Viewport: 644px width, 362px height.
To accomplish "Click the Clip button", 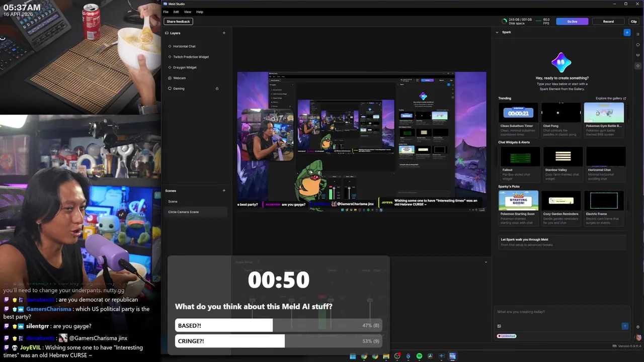I will click(634, 21).
